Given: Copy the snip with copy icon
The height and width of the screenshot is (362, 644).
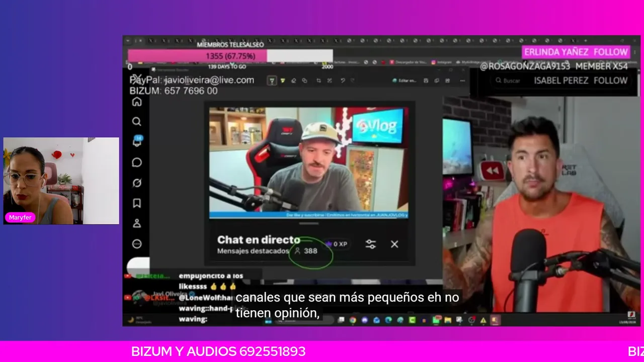Looking at the screenshot, I should 437,81.
